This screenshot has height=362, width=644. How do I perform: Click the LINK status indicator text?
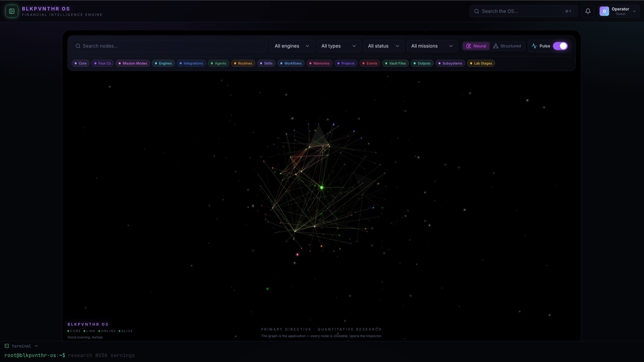(x=91, y=331)
